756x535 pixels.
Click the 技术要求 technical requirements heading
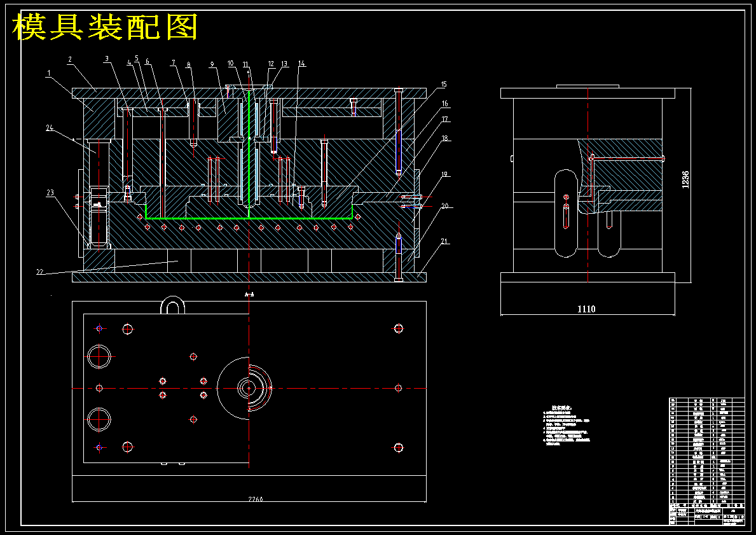point(561,408)
